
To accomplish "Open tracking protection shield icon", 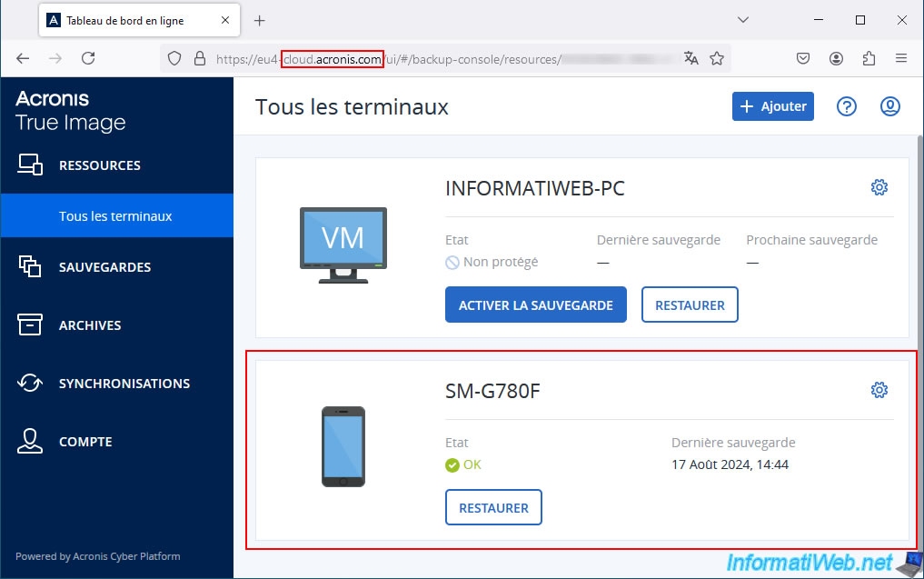I will pos(174,58).
